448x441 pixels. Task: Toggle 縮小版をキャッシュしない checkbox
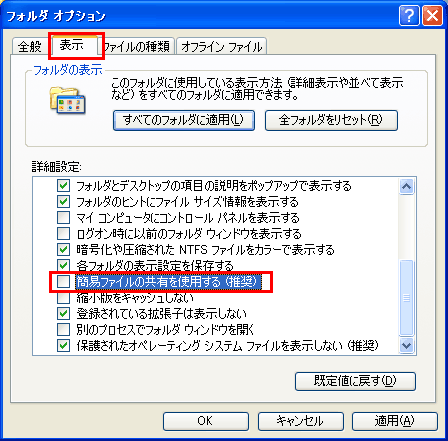[63, 298]
